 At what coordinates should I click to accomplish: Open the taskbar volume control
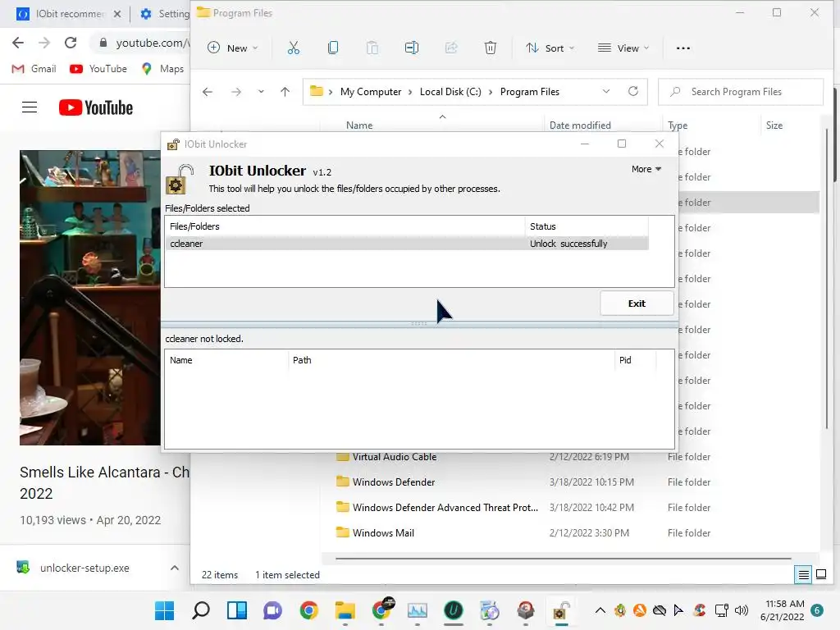tap(742, 610)
